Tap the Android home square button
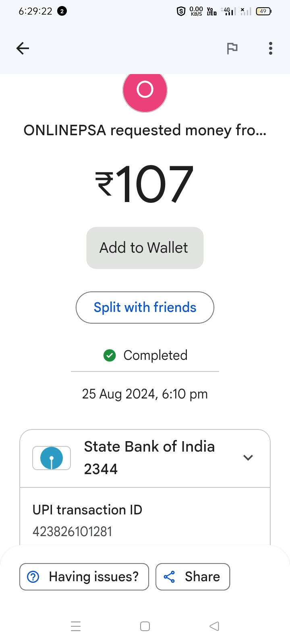290x644 pixels. (x=145, y=626)
